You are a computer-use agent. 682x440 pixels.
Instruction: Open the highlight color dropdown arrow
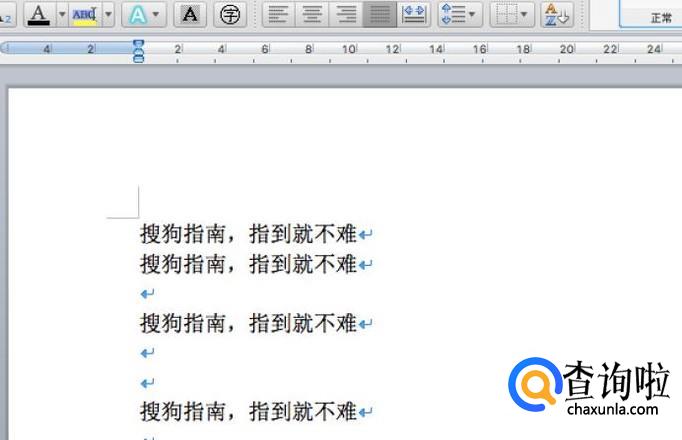click(x=109, y=15)
